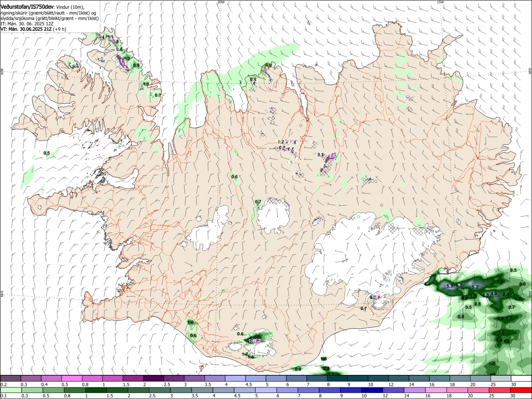This screenshot has height=399, width=532.
Task: Click the '2.3' value off the south coast
Action: 326,368
